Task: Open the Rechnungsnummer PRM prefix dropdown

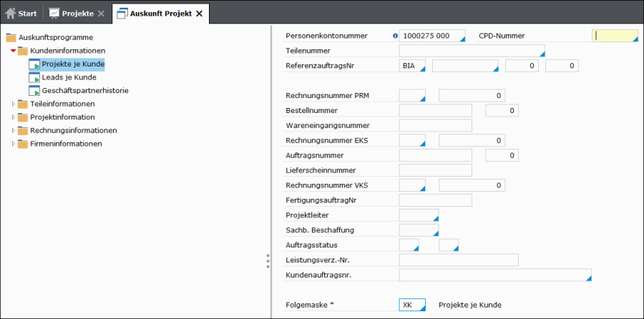Action: [412, 95]
